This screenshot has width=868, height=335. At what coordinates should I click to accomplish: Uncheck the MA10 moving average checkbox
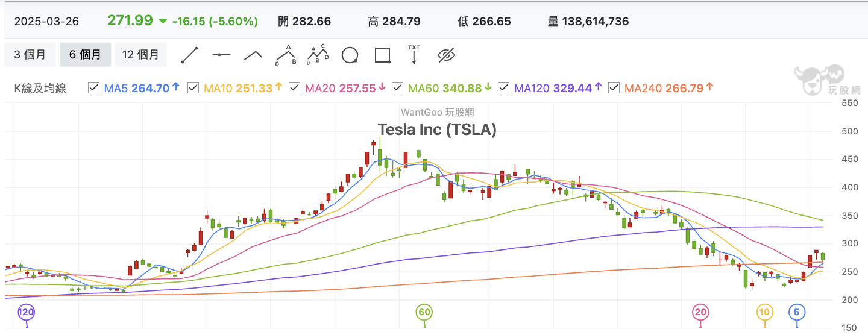193,88
